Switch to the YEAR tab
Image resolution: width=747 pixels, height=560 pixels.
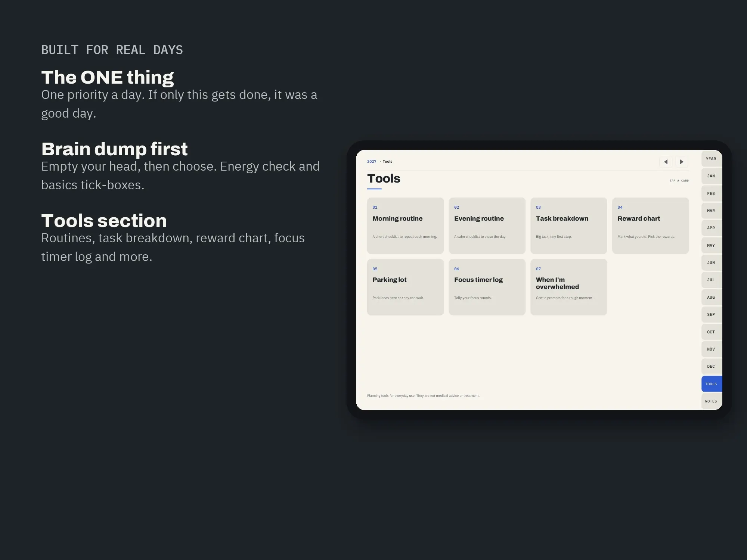pos(712,159)
